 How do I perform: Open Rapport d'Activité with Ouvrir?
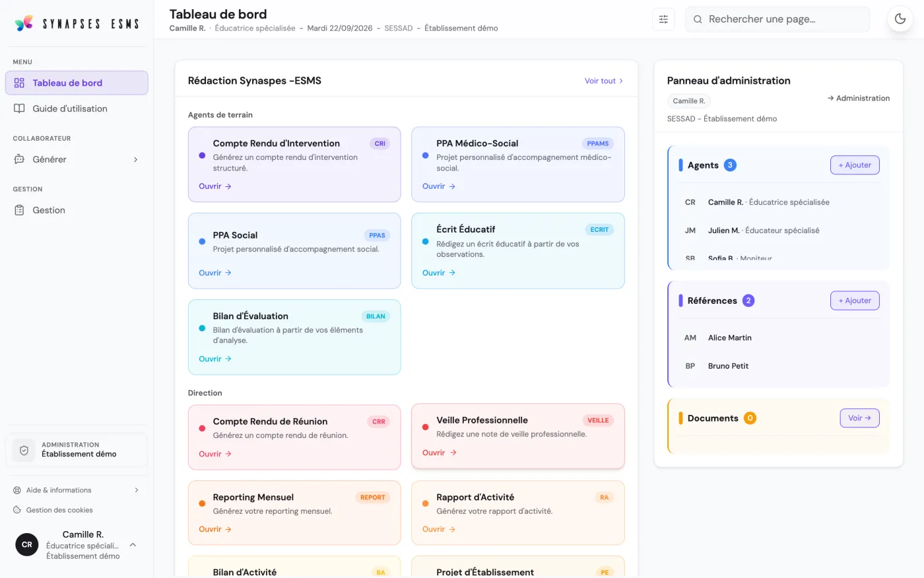pos(439,529)
